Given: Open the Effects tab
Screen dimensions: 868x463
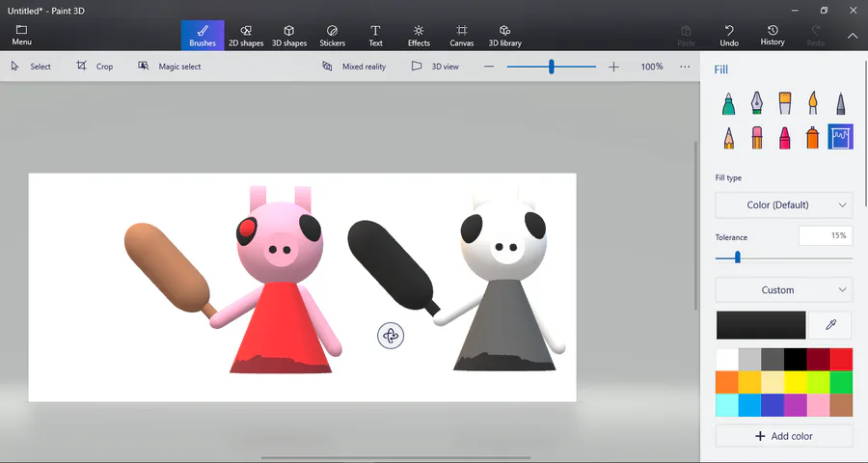Looking at the screenshot, I should coord(419,36).
